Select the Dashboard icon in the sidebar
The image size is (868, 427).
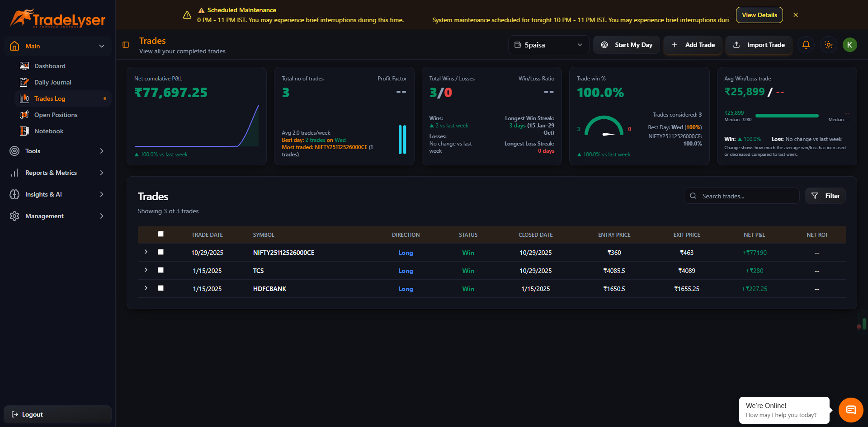(x=24, y=66)
